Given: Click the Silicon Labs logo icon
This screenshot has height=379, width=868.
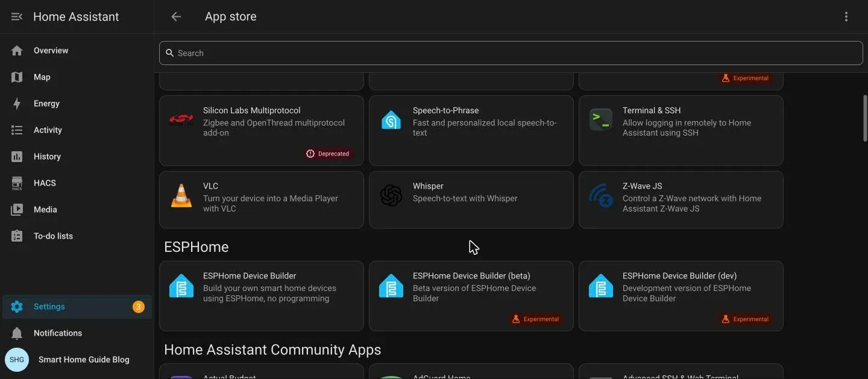Looking at the screenshot, I should 181,120.
